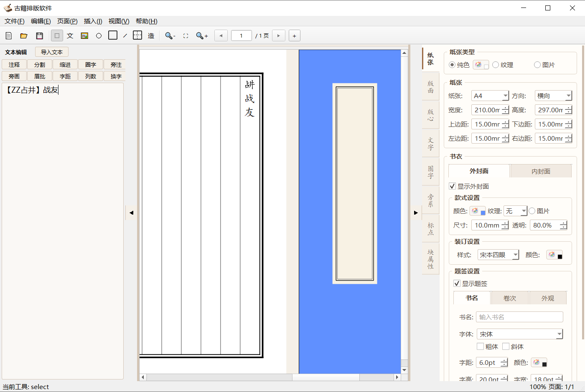
Task: Select 图片 paper type radio
Action: point(537,65)
